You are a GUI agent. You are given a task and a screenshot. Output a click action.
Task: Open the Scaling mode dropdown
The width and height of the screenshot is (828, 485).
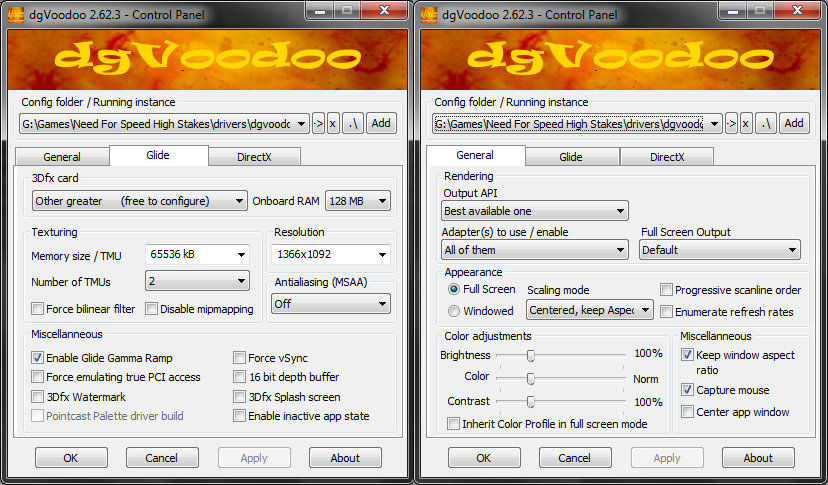tap(590, 310)
